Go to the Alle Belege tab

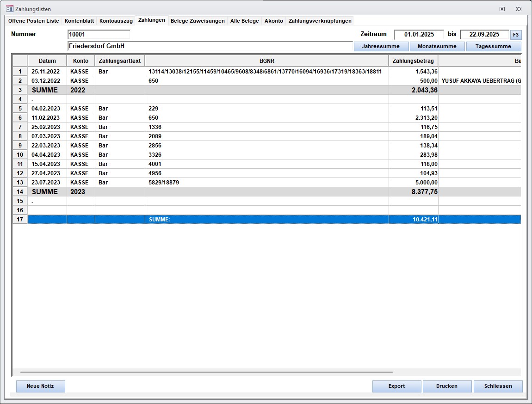point(244,21)
